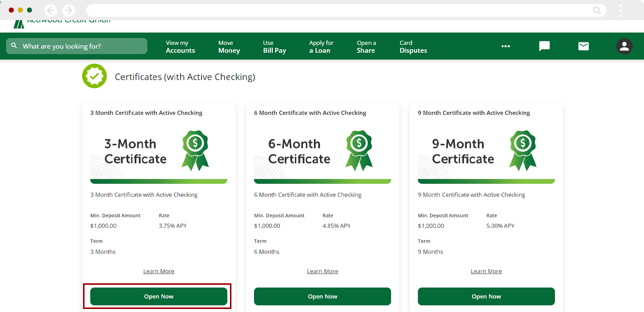Click Learn More under 3 Month Certificate
The image size is (644, 312).
click(x=158, y=271)
